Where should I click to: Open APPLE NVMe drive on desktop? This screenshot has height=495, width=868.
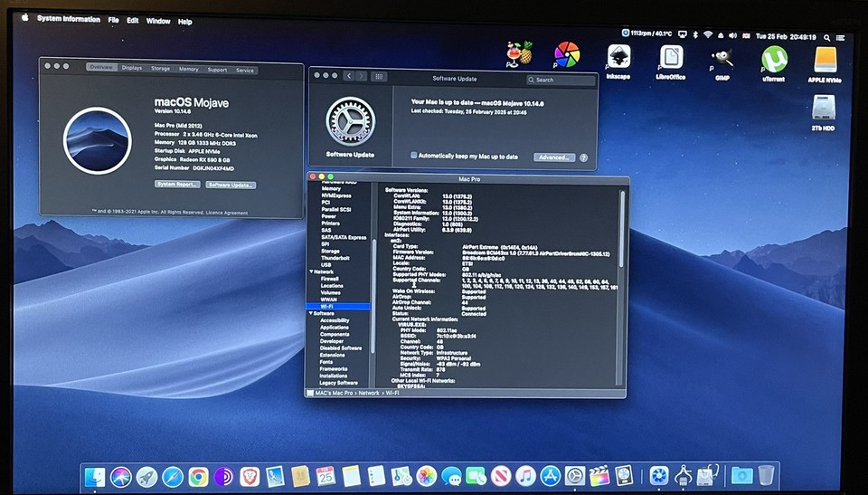[x=825, y=64]
